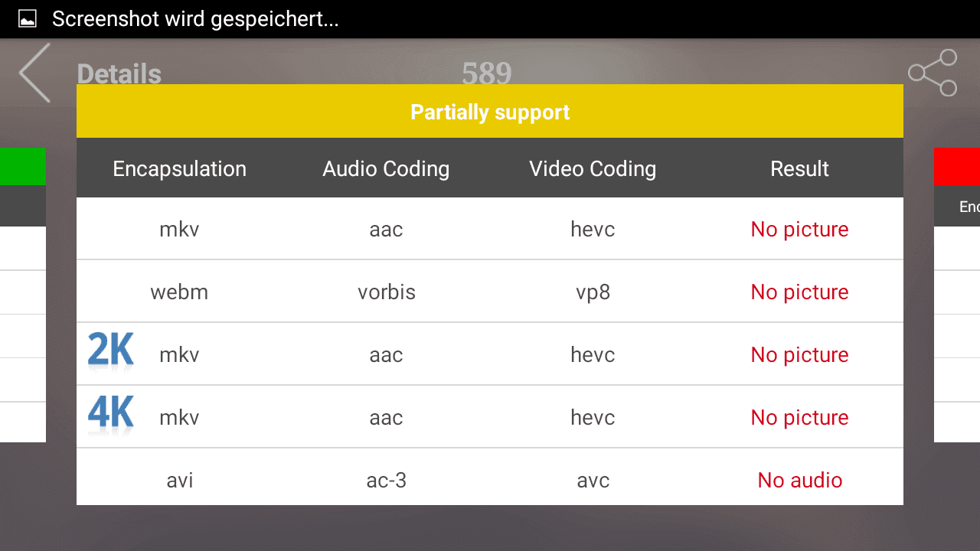Select the vp8 video coding cell
Image resolution: width=980 pixels, height=551 pixels.
[593, 292]
